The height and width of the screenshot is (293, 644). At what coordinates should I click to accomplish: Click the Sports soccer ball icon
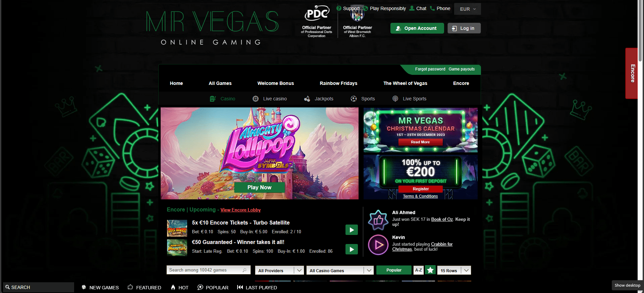(354, 99)
